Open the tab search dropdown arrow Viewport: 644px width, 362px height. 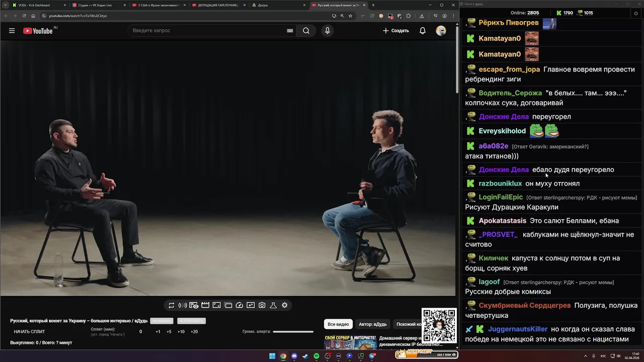[x=5, y=5]
